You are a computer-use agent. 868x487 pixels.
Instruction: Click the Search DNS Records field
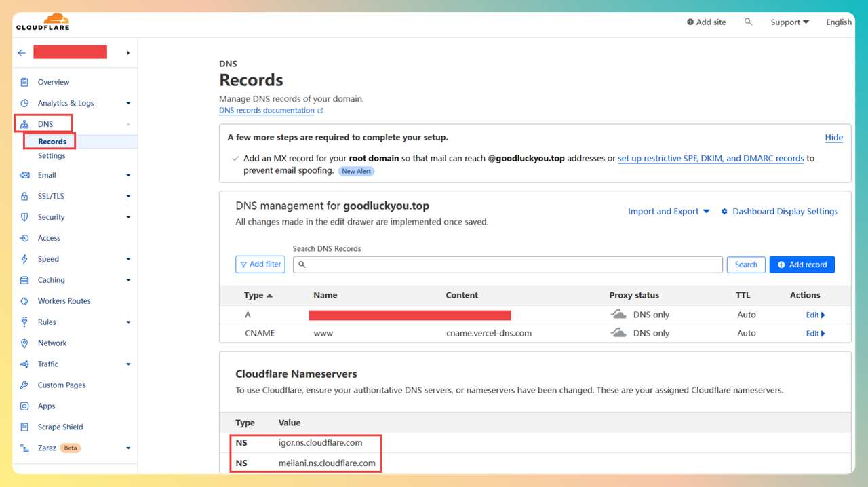pos(507,265)
